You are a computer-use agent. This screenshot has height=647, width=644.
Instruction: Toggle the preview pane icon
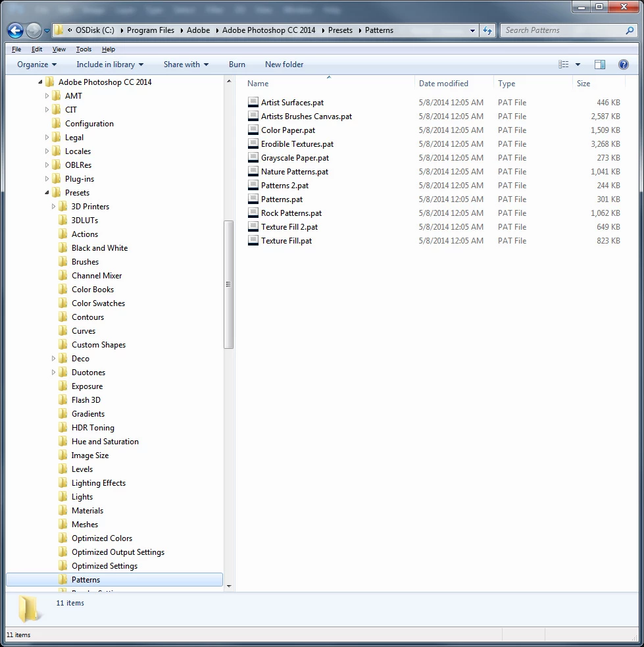point(600,65)
